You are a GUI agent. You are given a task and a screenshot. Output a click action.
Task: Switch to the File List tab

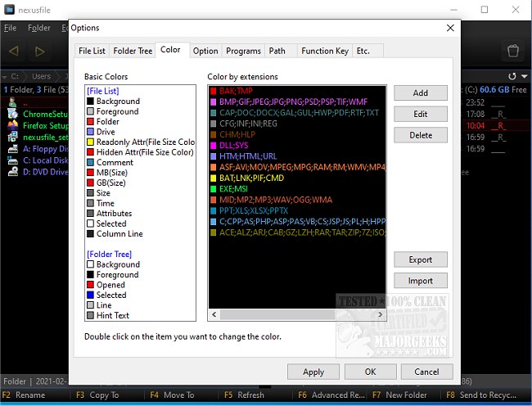pyautogui.click(x=92, y=51)
